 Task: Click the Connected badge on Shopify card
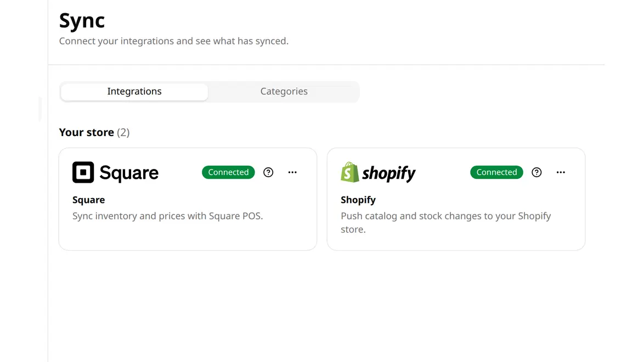(x=496, y=172)
